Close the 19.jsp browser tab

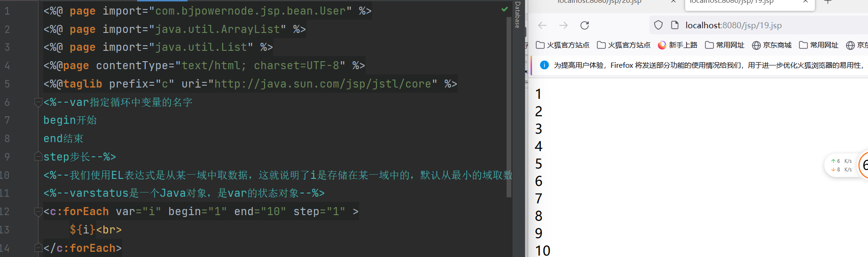(805, 1)
